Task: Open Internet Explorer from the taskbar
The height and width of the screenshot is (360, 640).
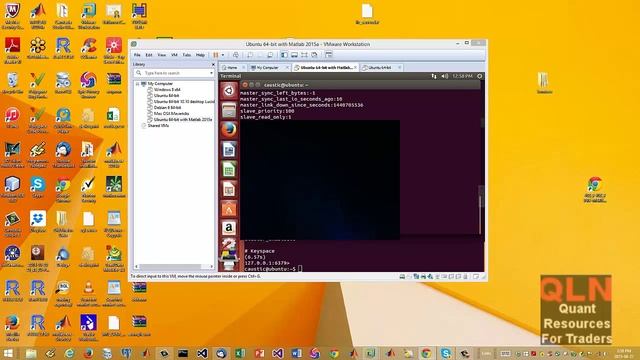Action: click(x=69, y=353)
